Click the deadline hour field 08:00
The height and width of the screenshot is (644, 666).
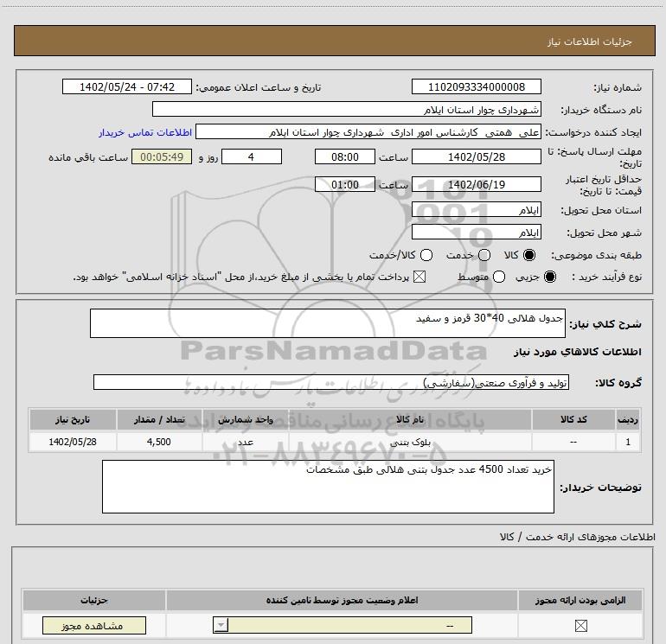345,156
